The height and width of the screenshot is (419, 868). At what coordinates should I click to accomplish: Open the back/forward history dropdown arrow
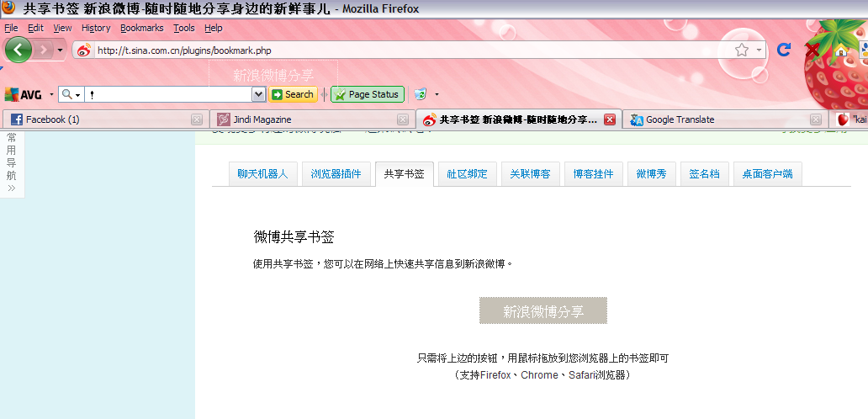click(60, 50)
